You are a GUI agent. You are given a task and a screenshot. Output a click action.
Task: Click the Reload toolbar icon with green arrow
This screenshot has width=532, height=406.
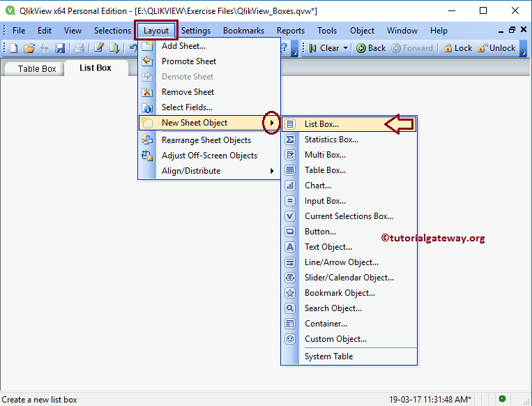(x=114, y=48)
